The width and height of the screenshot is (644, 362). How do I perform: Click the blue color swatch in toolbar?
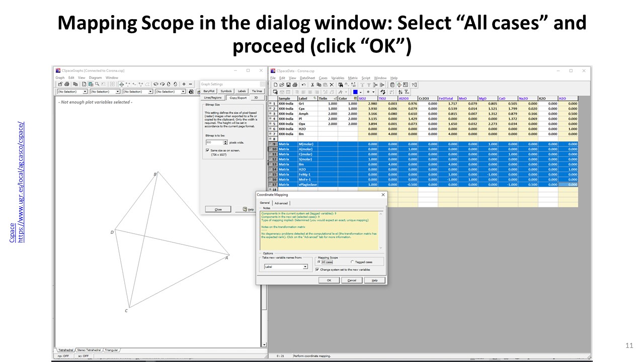(x=355, y=92)
